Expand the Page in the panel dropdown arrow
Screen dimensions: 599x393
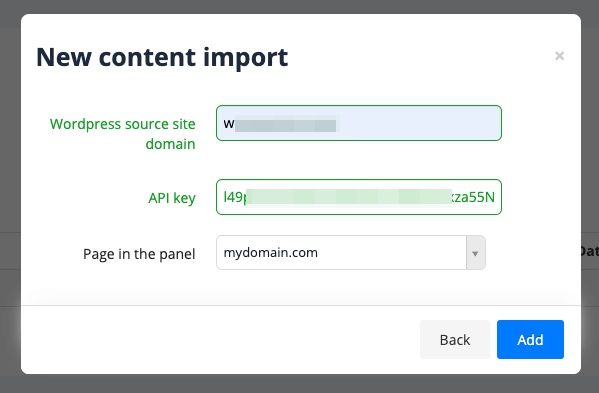(475, 253)
